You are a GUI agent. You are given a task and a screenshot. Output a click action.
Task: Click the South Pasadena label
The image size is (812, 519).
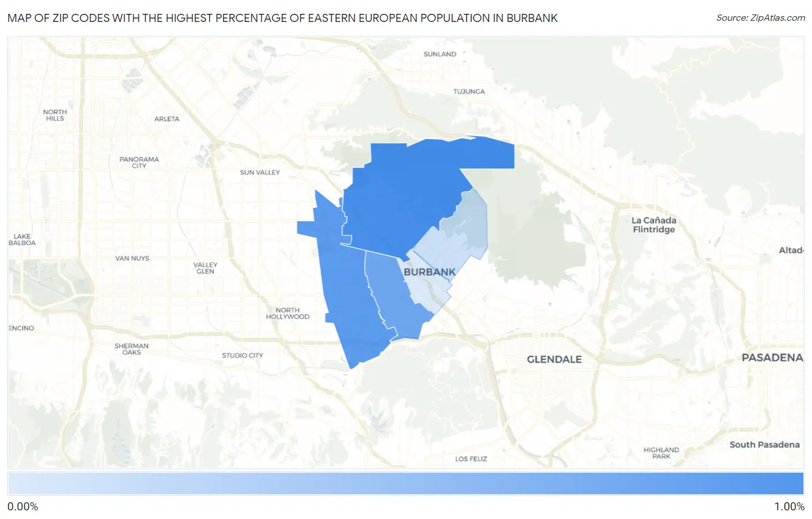tap(765, 445)
